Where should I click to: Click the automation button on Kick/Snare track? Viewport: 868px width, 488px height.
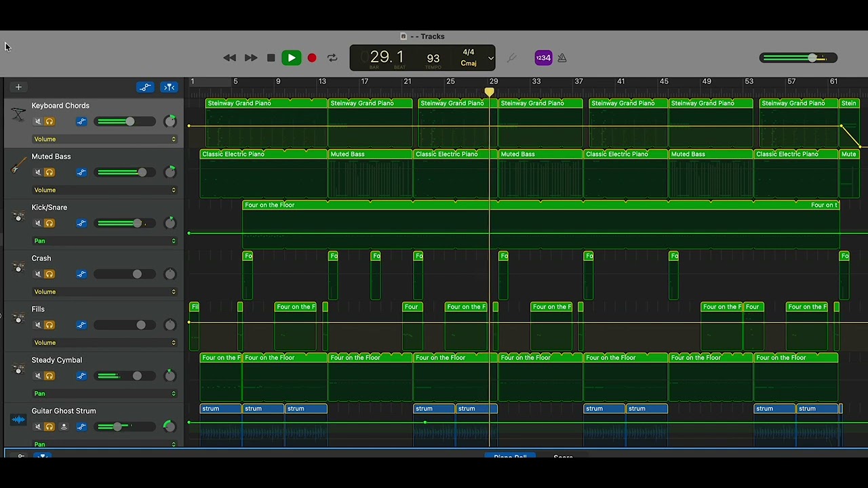coord(81,224)
